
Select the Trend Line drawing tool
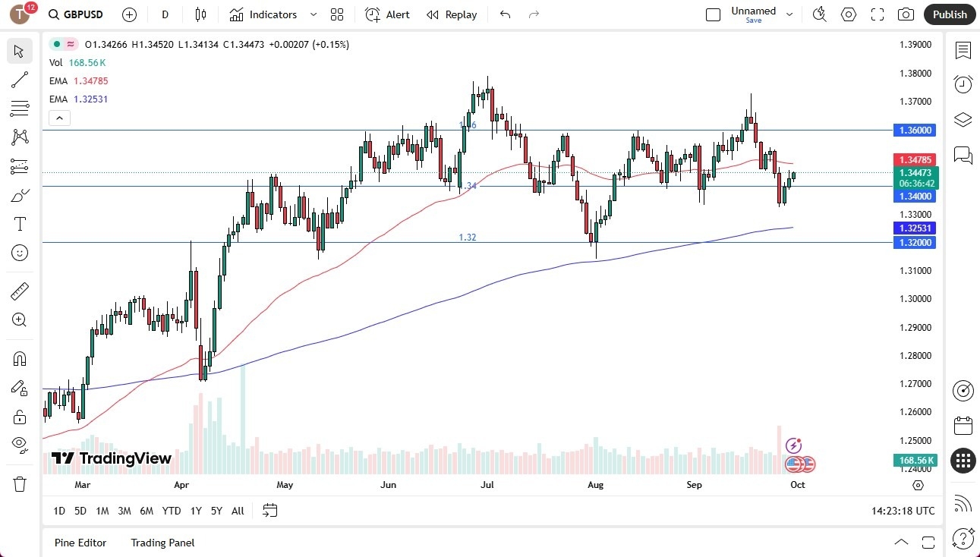tap(19, 80)
